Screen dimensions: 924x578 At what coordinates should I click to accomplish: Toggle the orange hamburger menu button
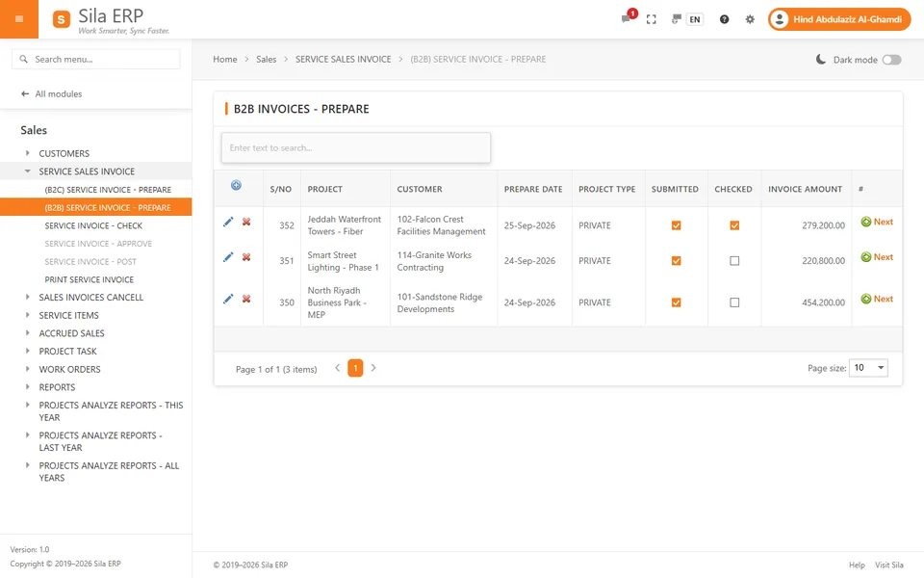[19, 19]
